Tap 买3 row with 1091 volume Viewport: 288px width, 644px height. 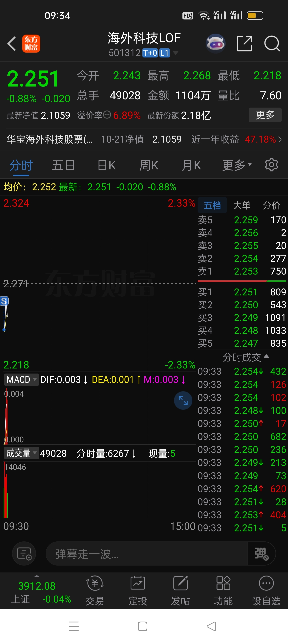(242, 318)
